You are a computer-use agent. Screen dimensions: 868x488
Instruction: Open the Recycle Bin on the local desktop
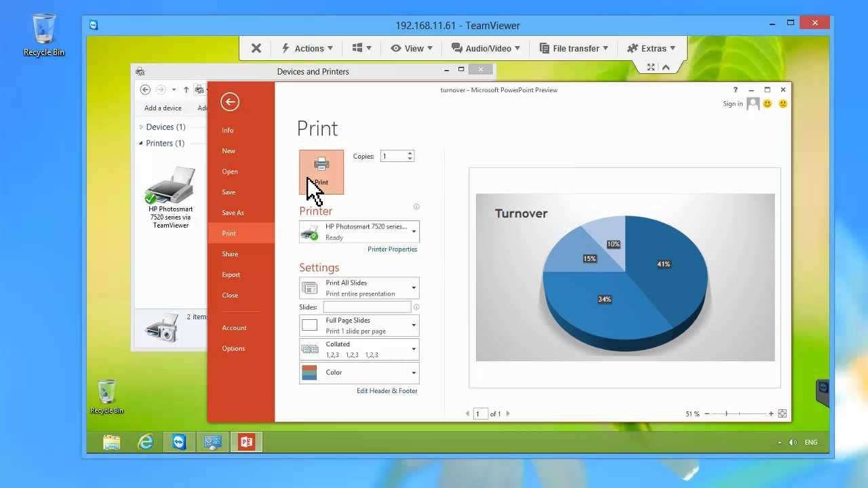[x=44, y=35]
